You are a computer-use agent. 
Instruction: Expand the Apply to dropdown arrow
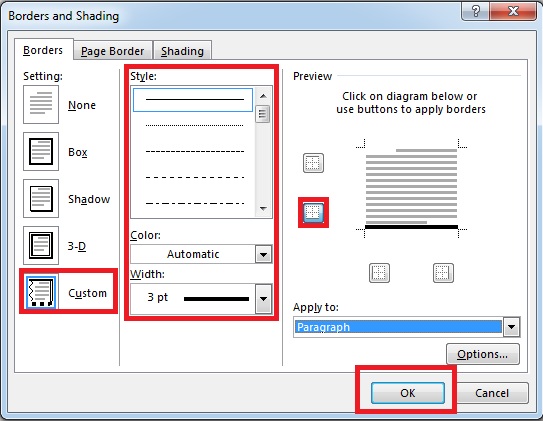pos(511,327)
